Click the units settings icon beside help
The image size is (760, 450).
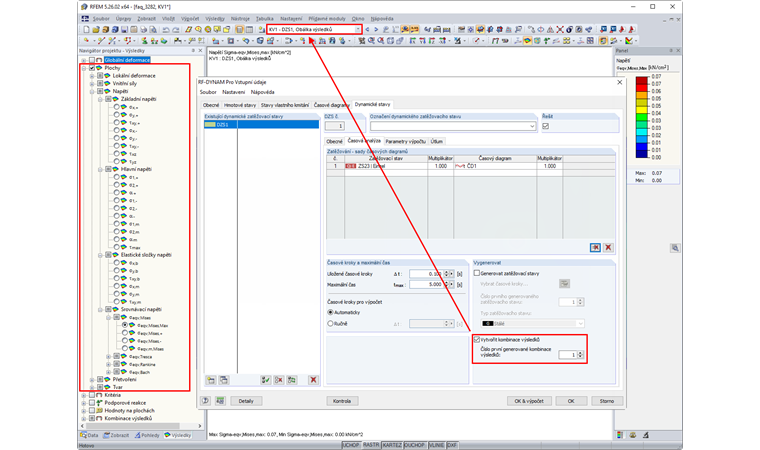[221, 401]
